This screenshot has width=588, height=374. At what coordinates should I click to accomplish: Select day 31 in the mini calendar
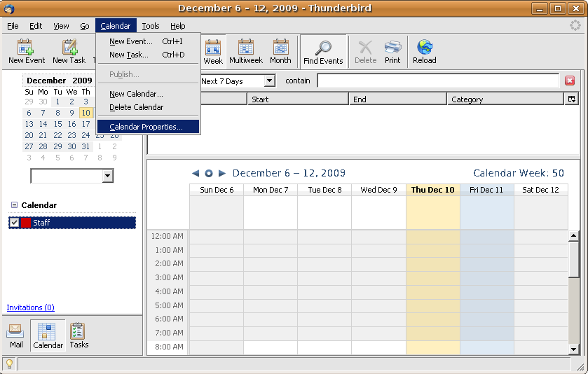[86, 146]
